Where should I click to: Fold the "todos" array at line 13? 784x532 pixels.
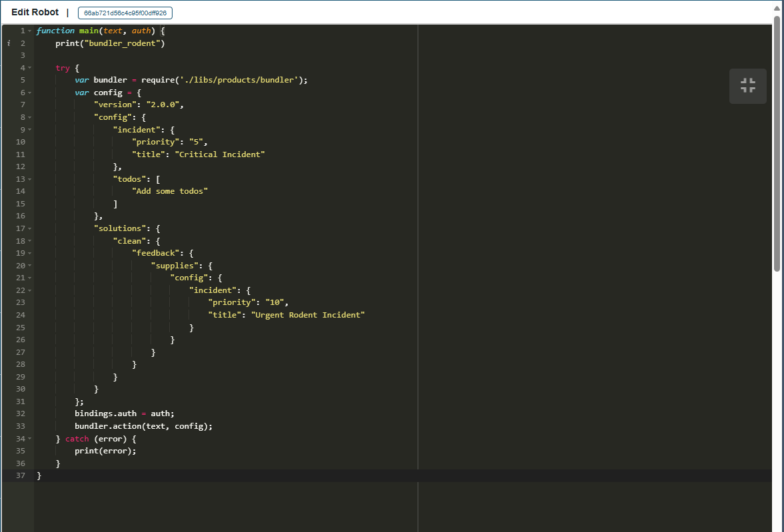[30, 179]
